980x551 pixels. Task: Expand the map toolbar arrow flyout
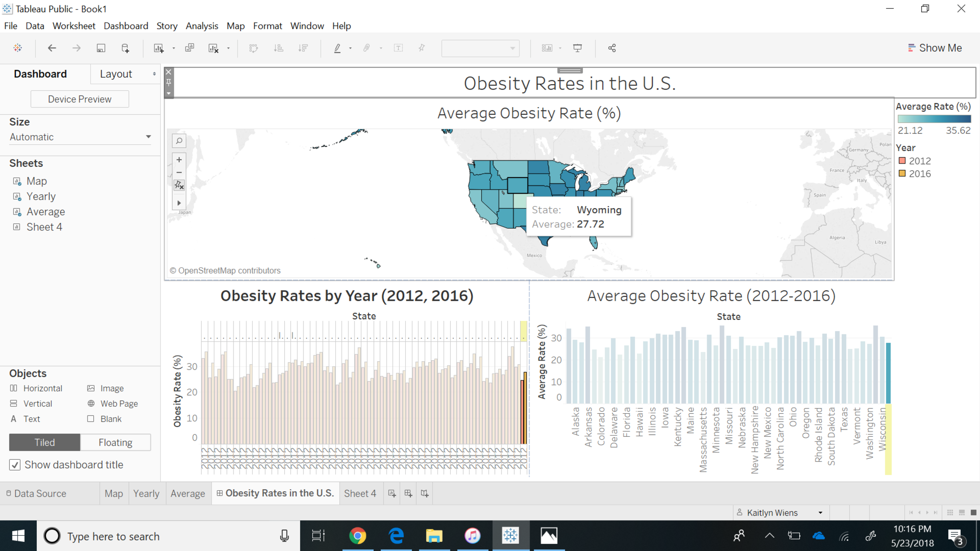179,203
